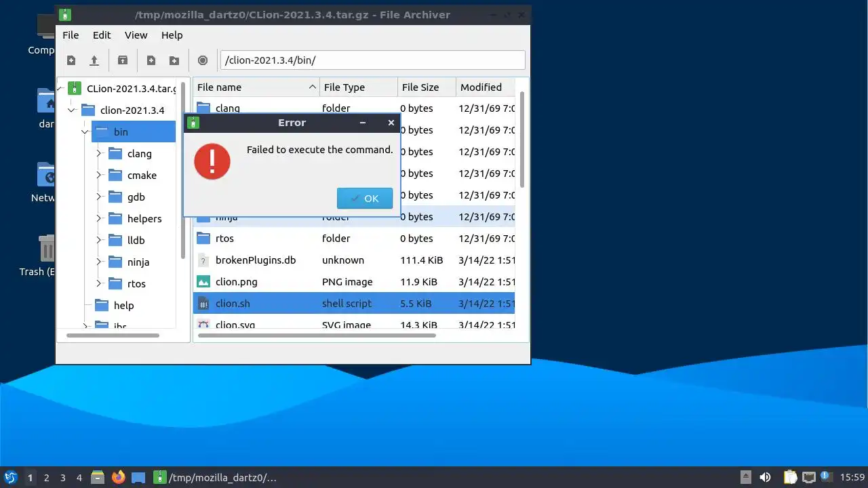Click the Open archive upload-arrow icon
The height and width of the screenshot is (488, 868).
(94, 60)
